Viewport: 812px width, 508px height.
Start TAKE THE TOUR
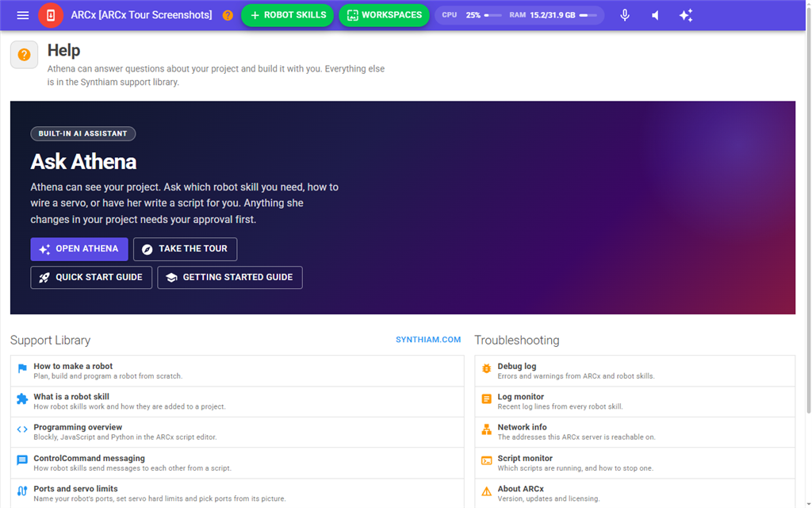tap(185, 248)
